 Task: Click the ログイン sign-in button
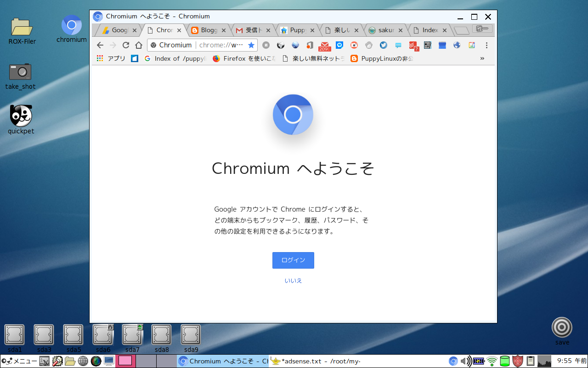[293, 260]
